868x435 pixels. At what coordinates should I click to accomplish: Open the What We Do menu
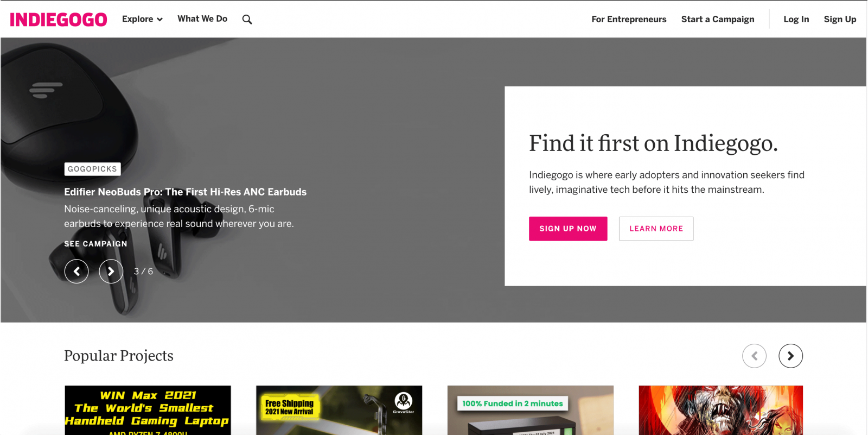point(202,18)
